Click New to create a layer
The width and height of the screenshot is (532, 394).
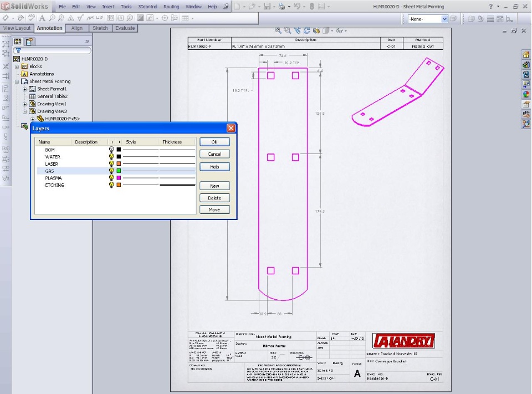tap(214, 186)
